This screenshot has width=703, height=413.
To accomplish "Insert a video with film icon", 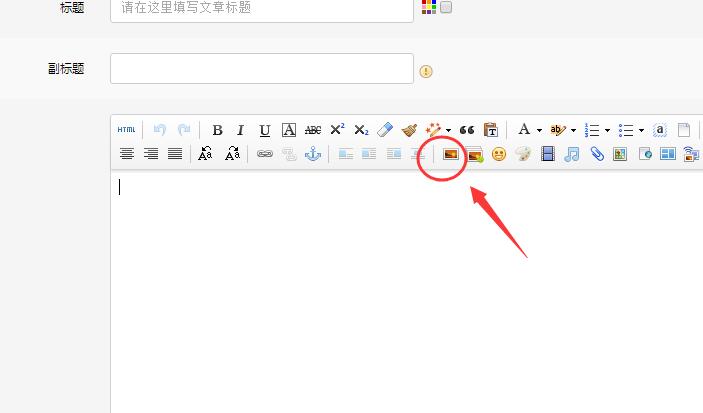I will 547,154.
